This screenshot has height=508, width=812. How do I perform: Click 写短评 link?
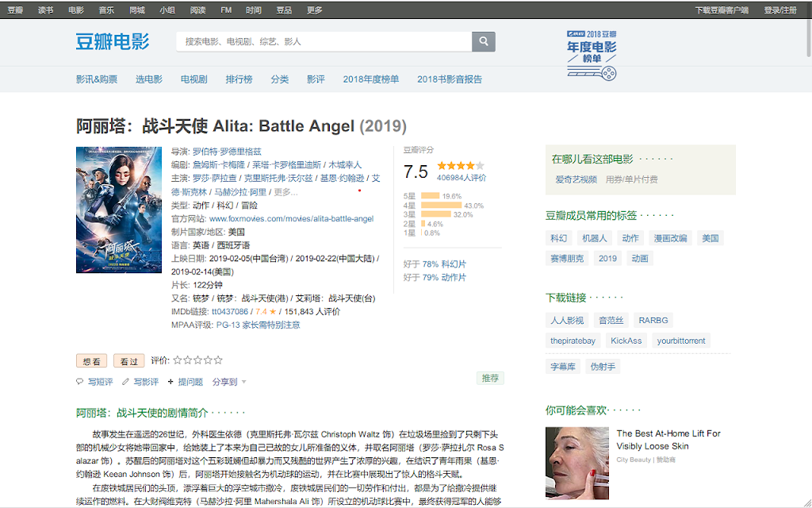pyautogui.click(x=101, y=382)
